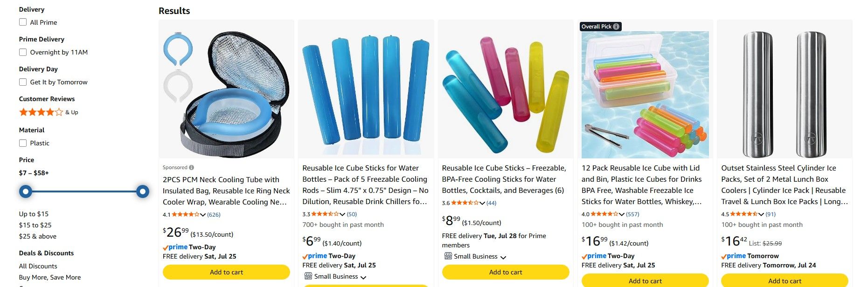Select the Up to $15 price filter

[34, 214]
